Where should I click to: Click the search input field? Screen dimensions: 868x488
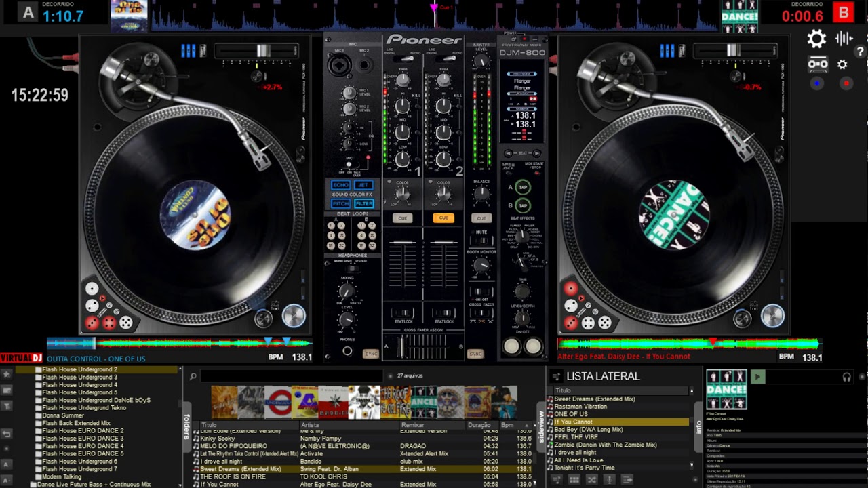click(x=292, y=376)
